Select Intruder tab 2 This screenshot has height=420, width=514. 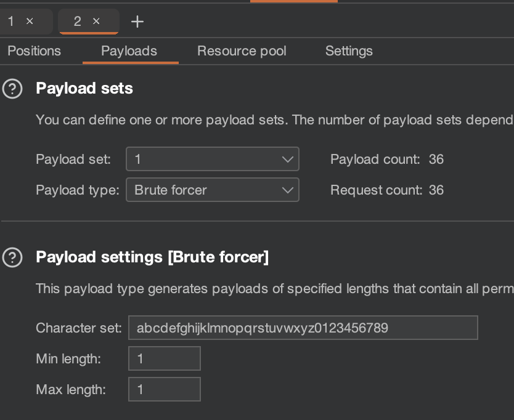click(77, 22)
